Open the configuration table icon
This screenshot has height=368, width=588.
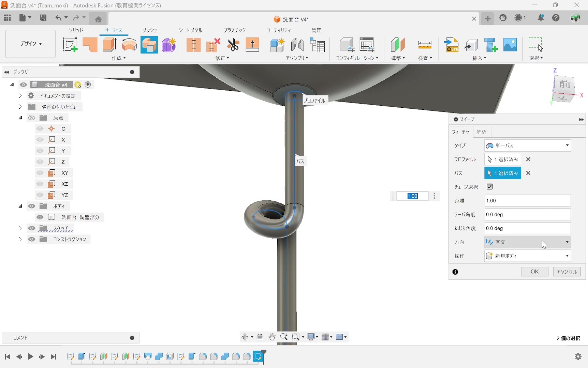(367, 45)
